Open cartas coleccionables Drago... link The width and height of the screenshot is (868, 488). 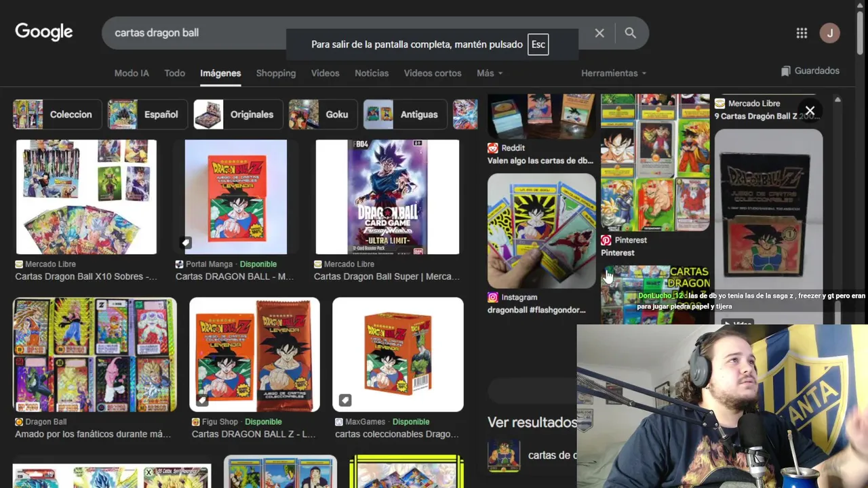[397, 434]
